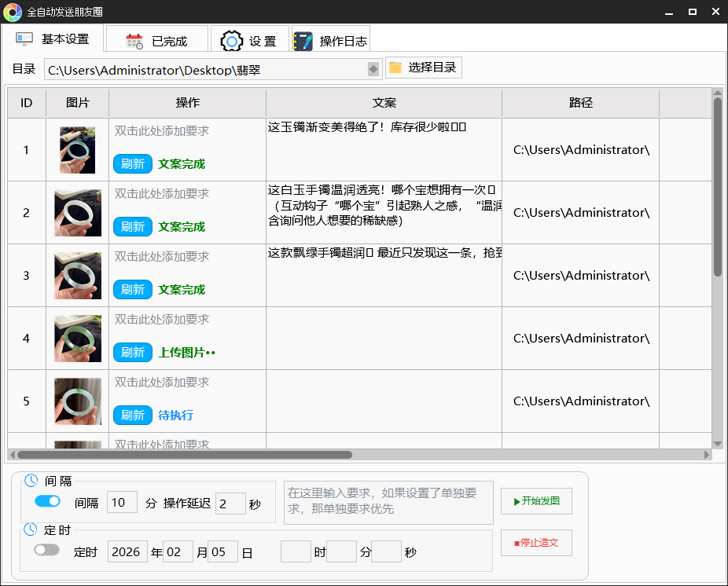The height and width of the screenshot is (586, 728).
Task: Switch to the 已完成 tab
Action: tap(156, 38)
